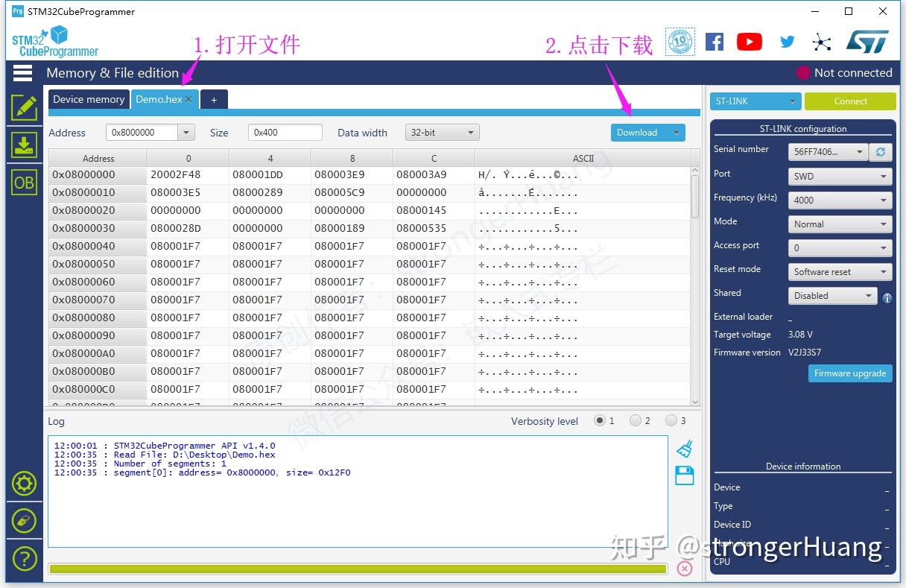Image resolution: width=906 pixels, height=588 pixels.
Task: Select verbosity level 3 radio button
Action: tap(671, 420)
